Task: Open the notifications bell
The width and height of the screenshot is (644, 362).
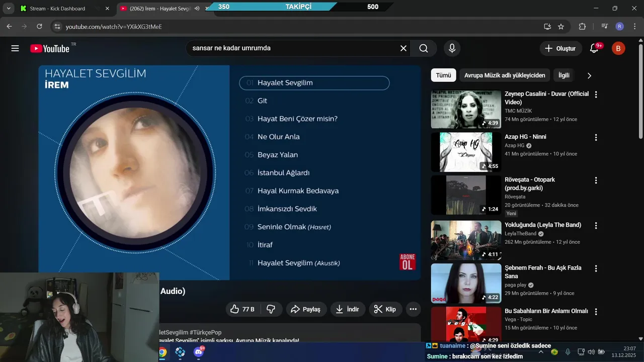Action: pos(594,48)
